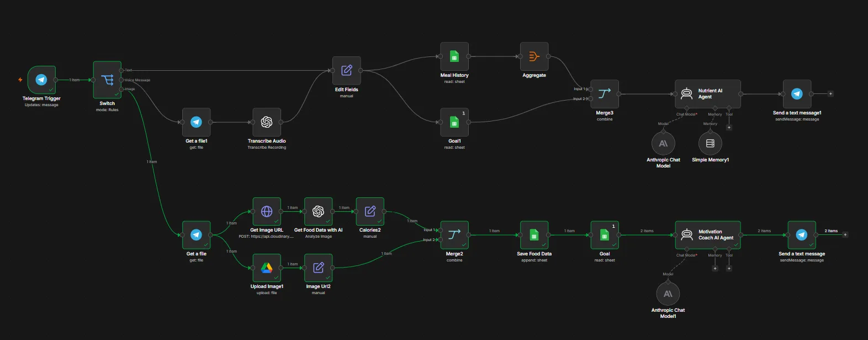The width and height of the screenshot is (868, 340).
Task: Open the Transcribe Audio OpenAI node
Action: (x=267, y=122)
